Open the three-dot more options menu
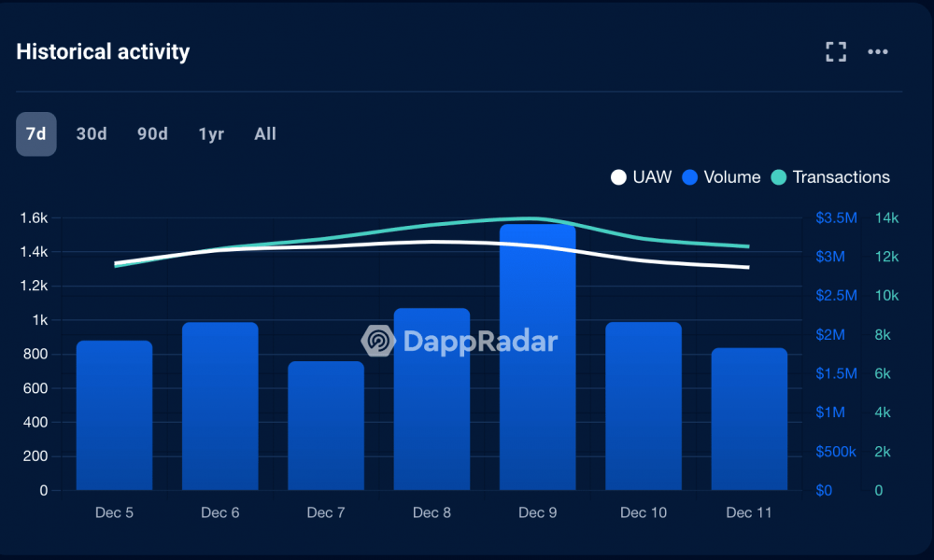 tap(877, 51)
